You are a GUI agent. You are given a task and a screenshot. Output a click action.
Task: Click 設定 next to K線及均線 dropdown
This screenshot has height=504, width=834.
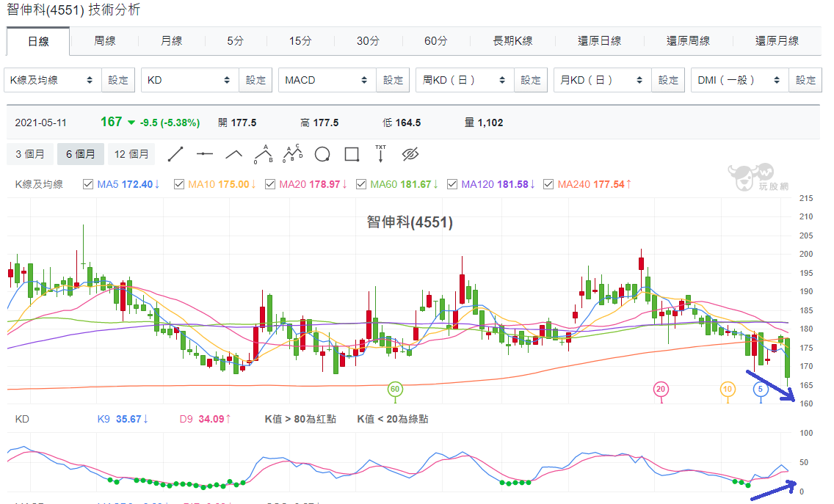(118, 80)
